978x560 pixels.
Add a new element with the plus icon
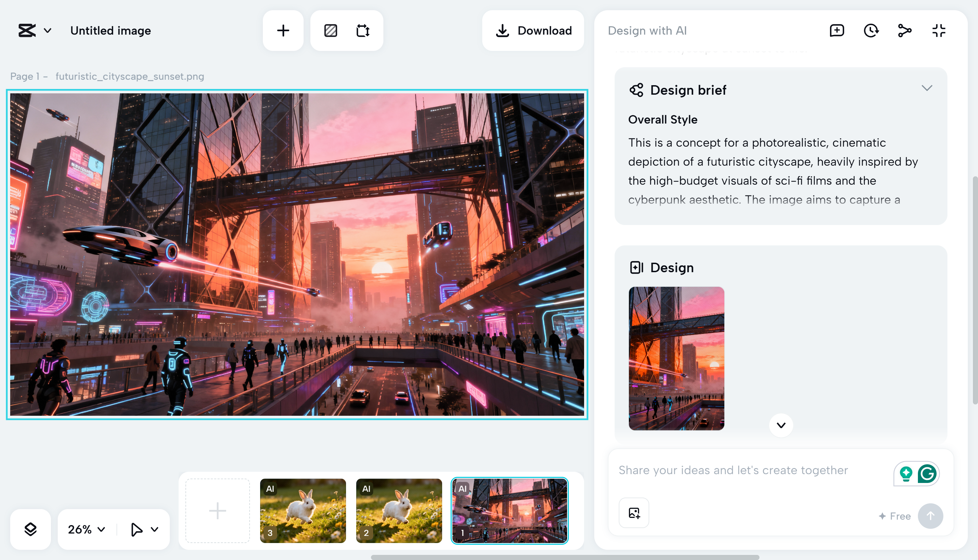(283, 31)
